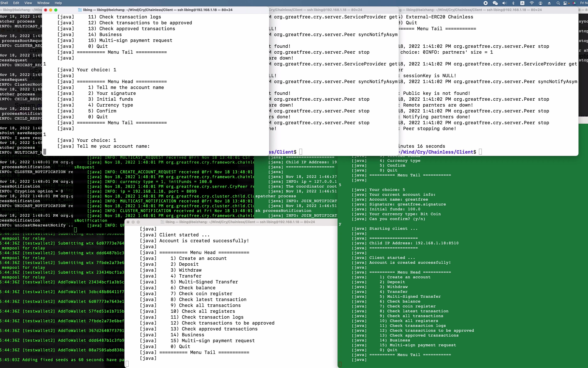Zoom the front terminal with the green button
The image size is (588, 368).
[x=56, y=10]
